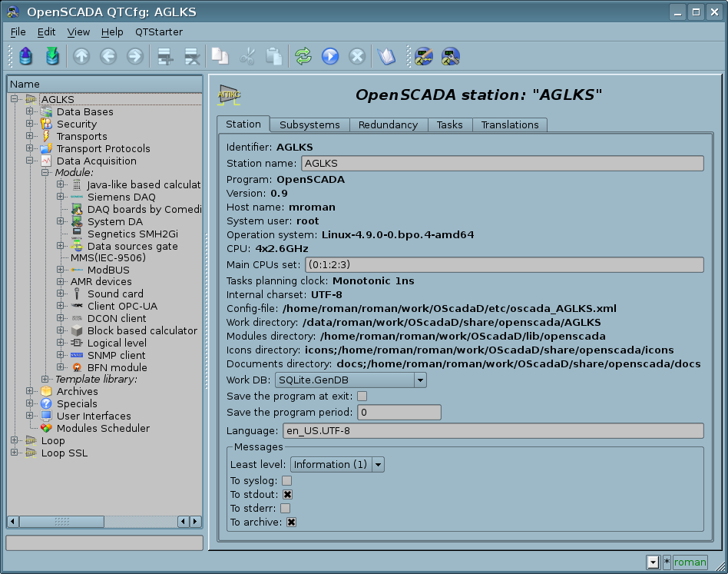The image size is (728, 574).
Task: Click the Language input field
Action: click(x=493, y=431)
